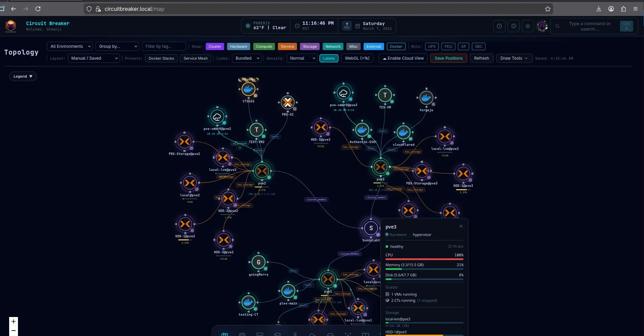Apply the Service Mesh preset

(195, 58)
